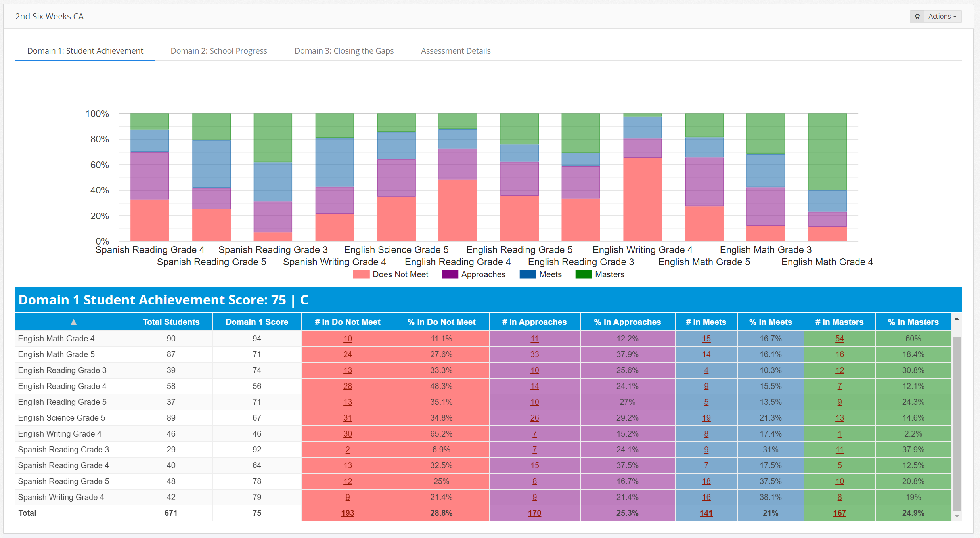Screen dimensions: 980x538
Task: Open English Math Grade 4 Masters count link
Action: [x=839, y=339]
